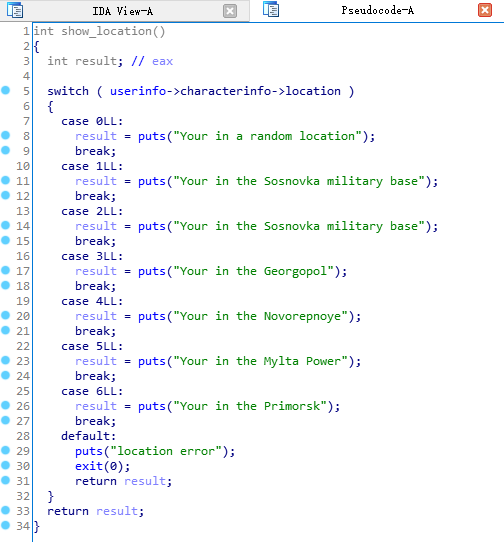
Task: Click string "Your in the Novorepnoye"
Action: 260,316
